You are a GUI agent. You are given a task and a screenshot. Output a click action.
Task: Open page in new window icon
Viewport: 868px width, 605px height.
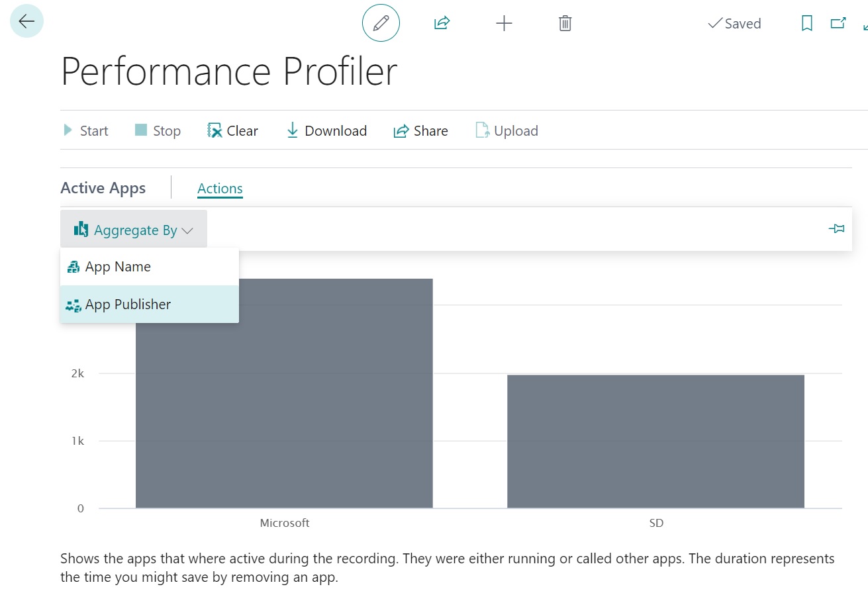click(x=838, y=23)
